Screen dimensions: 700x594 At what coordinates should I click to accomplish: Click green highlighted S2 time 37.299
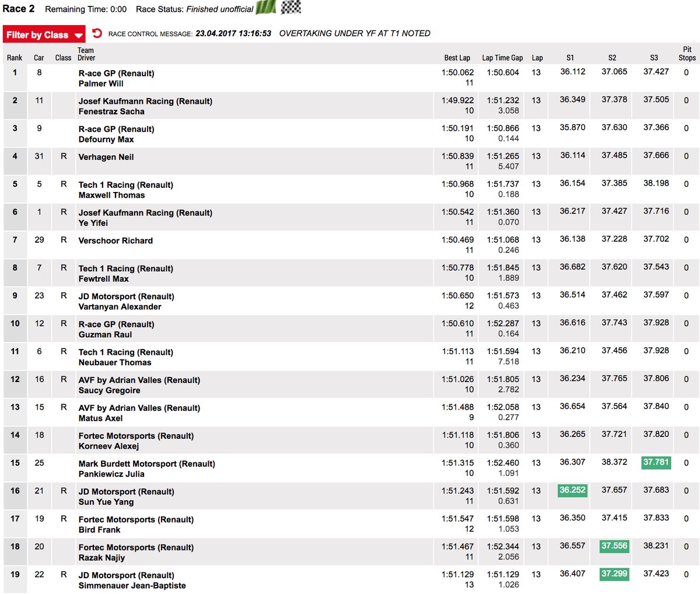(614, 574)
